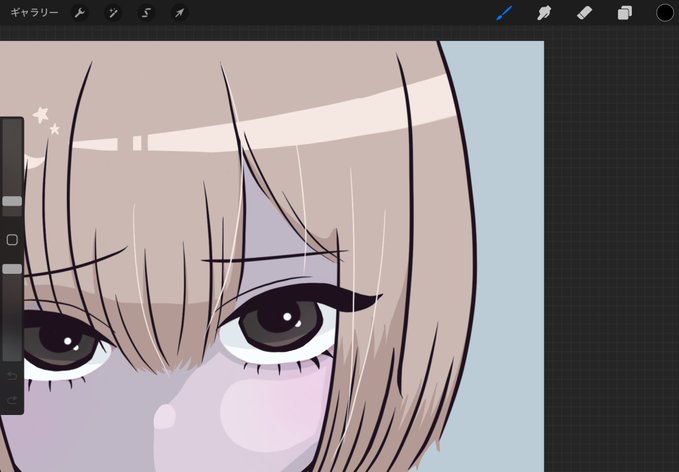679x472 pixels.
Task: Click the brush opacity slider handle
Action: [x=12, y=269]
